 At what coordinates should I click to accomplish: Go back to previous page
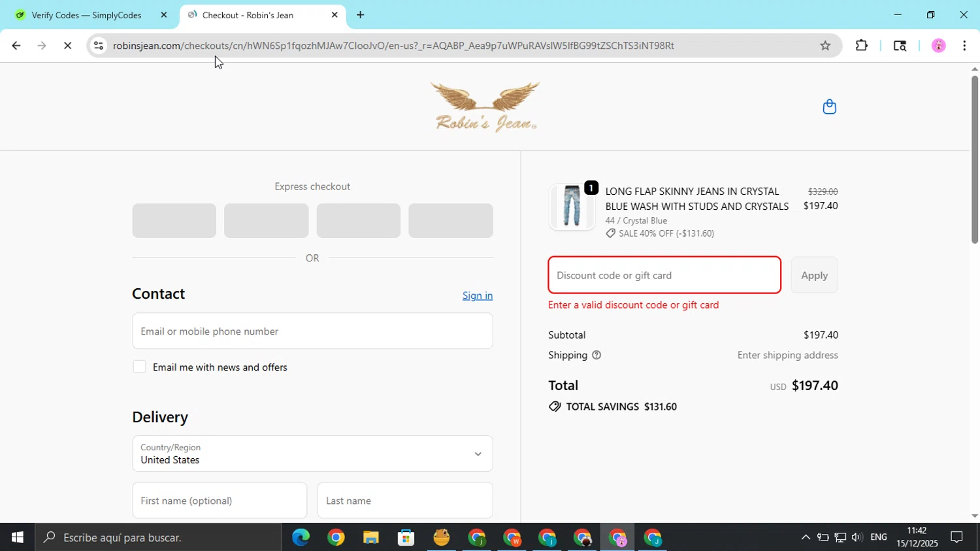(16, 46)
